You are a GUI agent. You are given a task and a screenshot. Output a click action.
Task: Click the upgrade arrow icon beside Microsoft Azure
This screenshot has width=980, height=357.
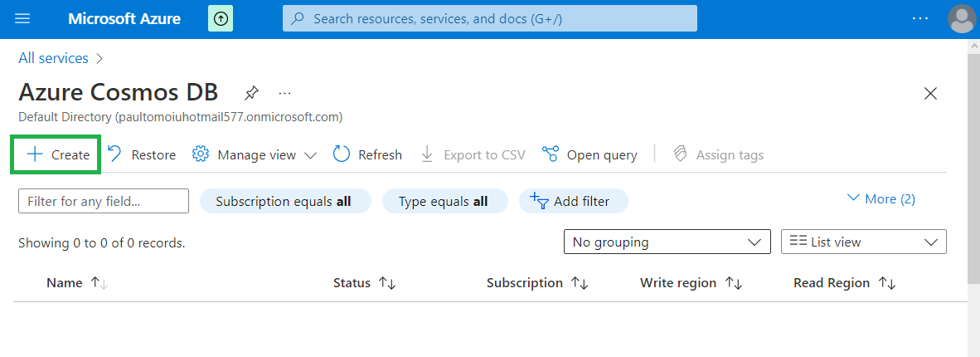click(221, 19)
